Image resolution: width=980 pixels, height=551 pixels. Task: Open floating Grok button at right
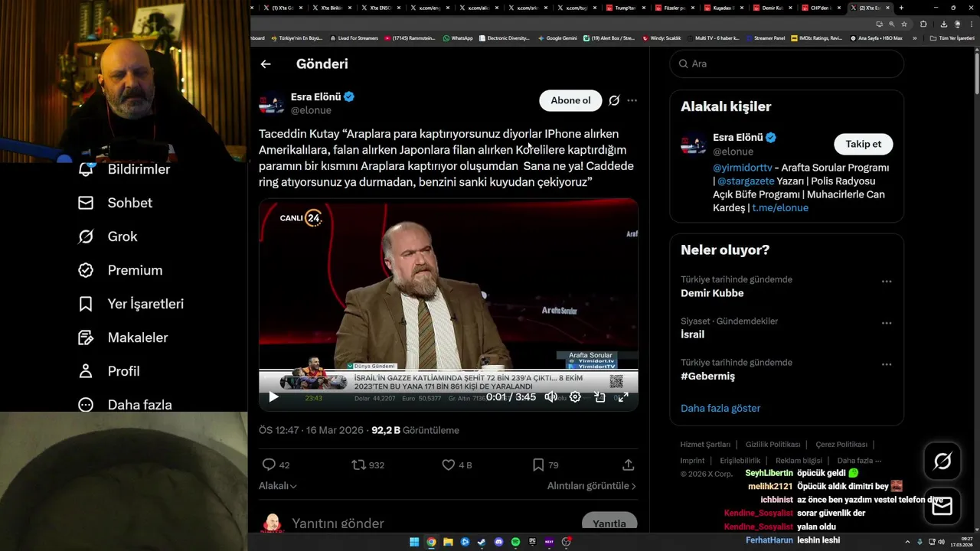pyautogui.click(x=942, y=461)
